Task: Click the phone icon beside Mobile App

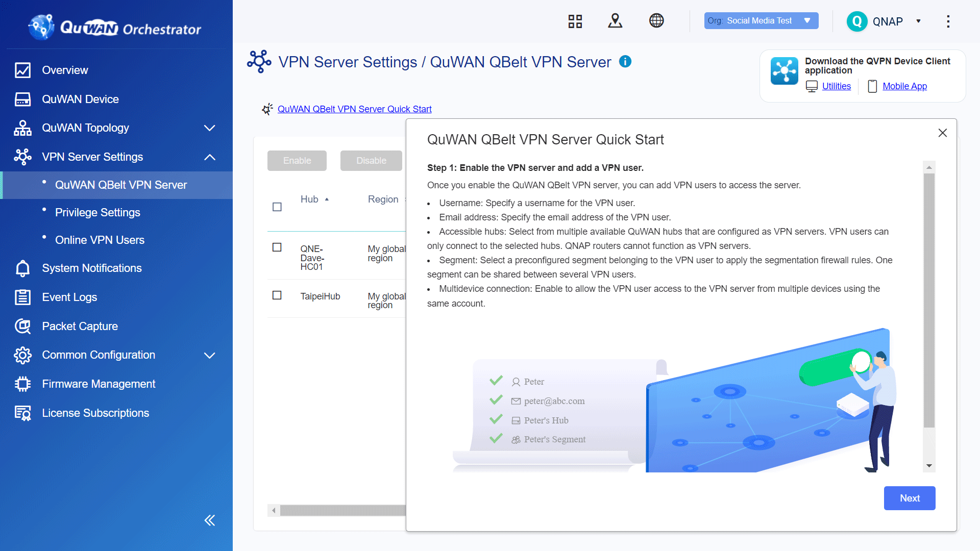Action: (x=872, y=86)
